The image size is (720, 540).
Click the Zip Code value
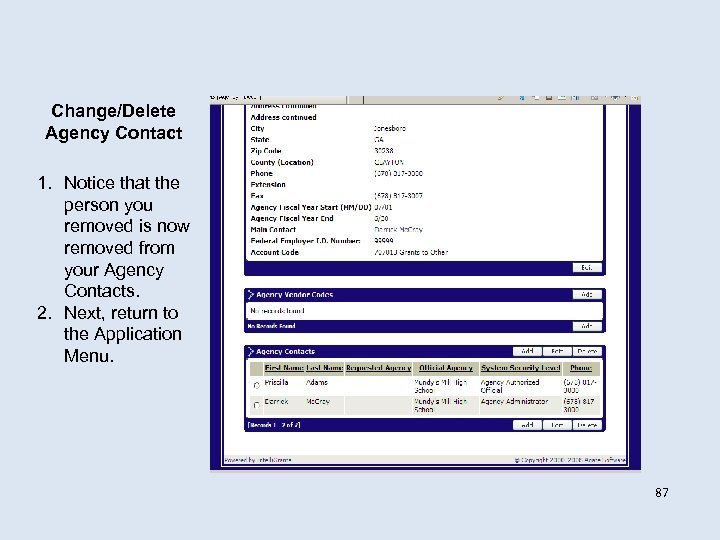click(383, 151)
